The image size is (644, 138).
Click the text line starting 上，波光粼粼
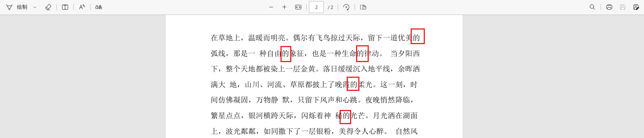[314, 131]
